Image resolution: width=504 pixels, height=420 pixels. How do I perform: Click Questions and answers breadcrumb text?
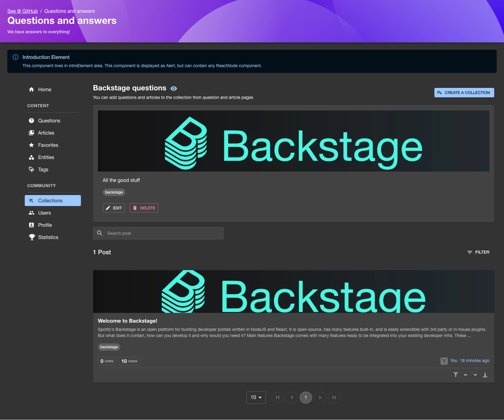click(70, 11)
